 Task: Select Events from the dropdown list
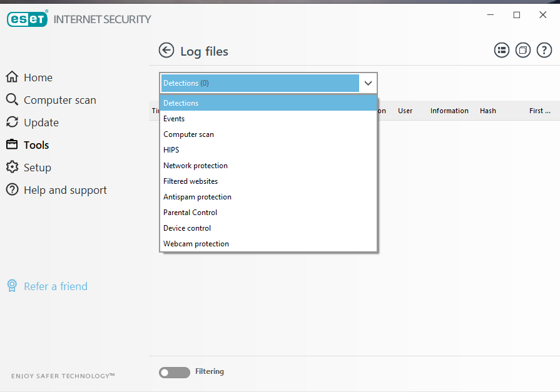click(268, 119)
